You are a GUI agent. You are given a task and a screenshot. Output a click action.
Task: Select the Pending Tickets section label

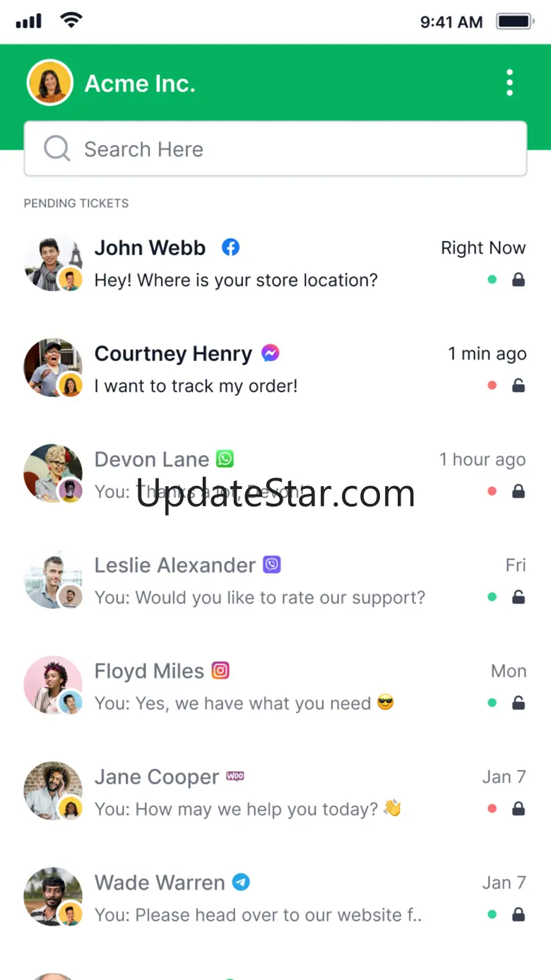76,203
